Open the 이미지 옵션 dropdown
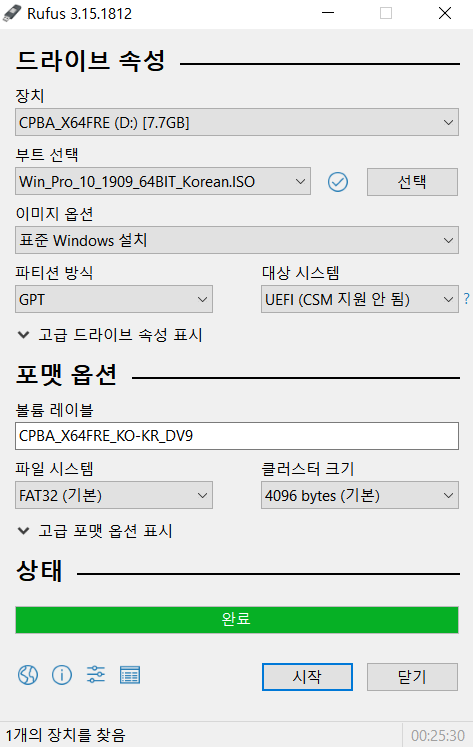473x747 pixels. [x=237, y=240]
